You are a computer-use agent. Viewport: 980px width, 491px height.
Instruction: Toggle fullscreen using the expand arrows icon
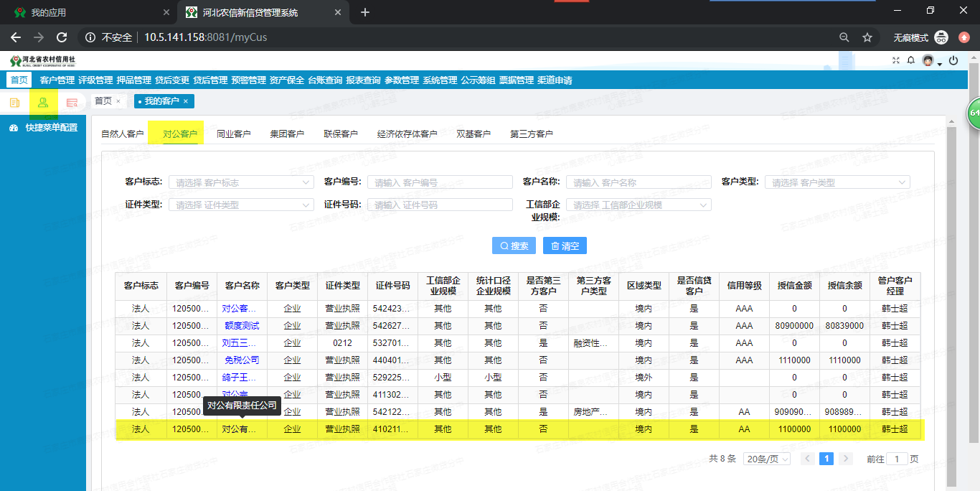click(x=896, y=60)
